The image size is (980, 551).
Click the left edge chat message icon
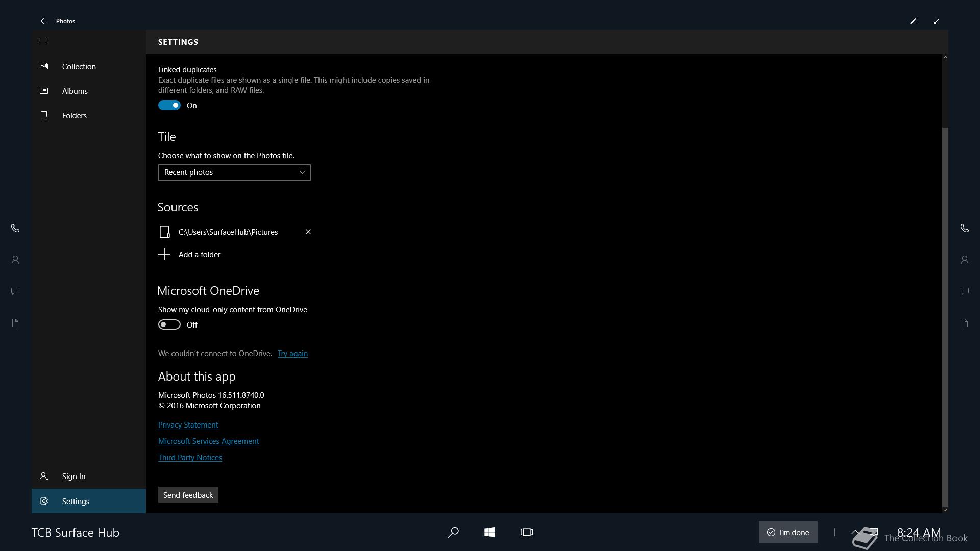pos(15,291)
